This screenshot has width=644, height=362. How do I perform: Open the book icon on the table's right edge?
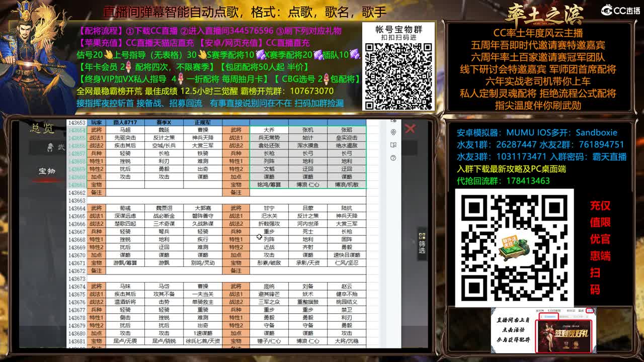pyautogui.click(x=393, y=145)
